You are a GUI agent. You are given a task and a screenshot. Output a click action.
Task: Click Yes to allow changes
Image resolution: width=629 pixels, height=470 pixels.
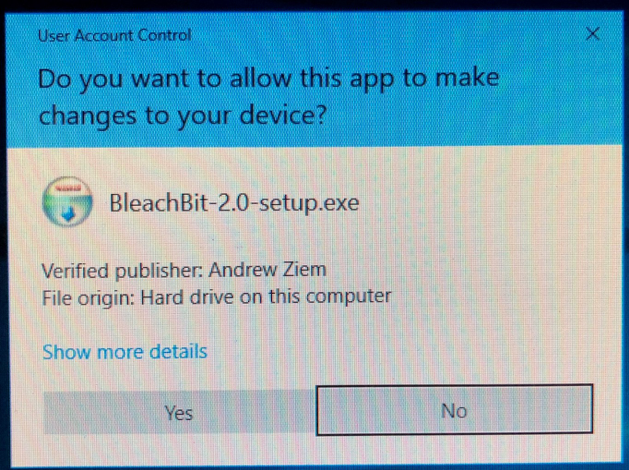[x=179, y=412]
